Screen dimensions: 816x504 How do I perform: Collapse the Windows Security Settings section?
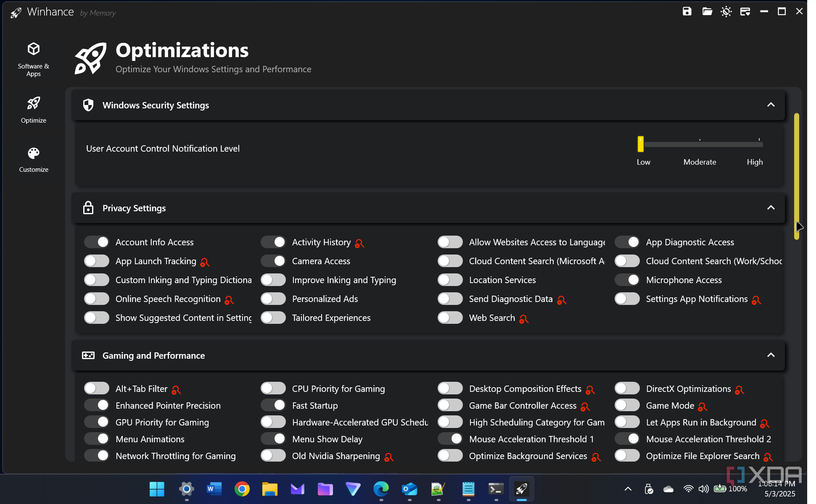click(771, 105)
